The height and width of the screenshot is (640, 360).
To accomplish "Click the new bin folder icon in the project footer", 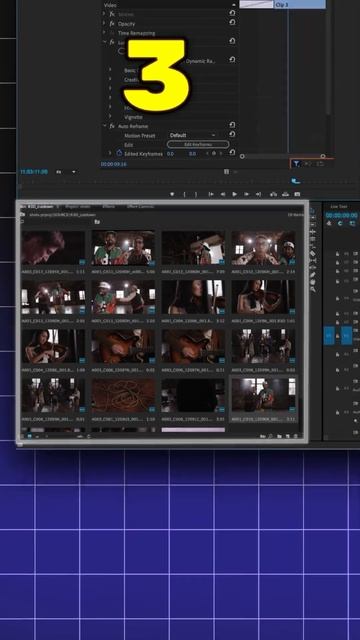I will tap(280, 436).
